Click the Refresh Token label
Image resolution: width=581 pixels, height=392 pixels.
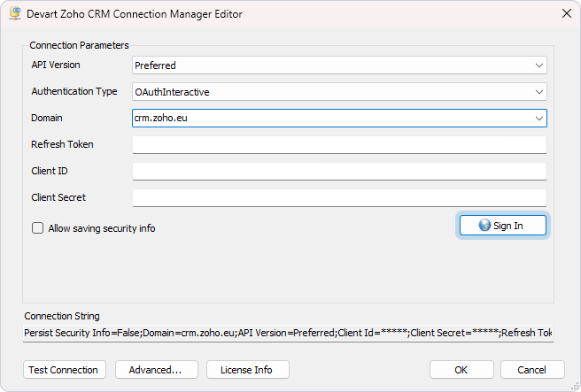click(62, 144)
